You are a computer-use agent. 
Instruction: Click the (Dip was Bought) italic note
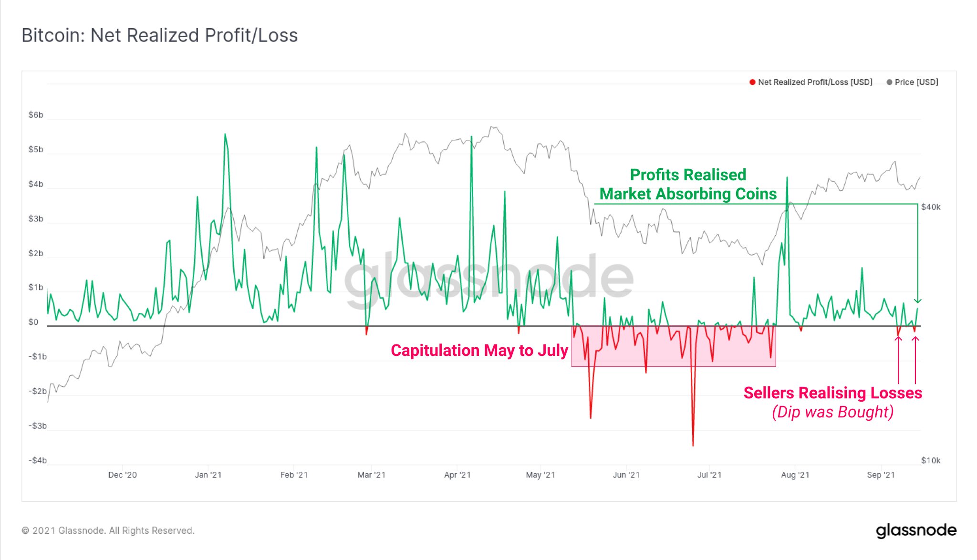coord(832,412)
